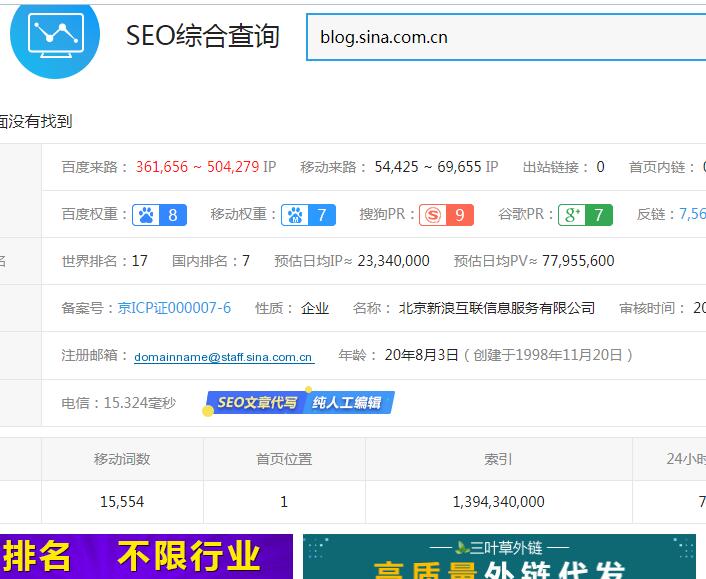Click the domain search field with blog.sina.com.cn
Viewport: 706px width, 579px height.
(506, 37)
